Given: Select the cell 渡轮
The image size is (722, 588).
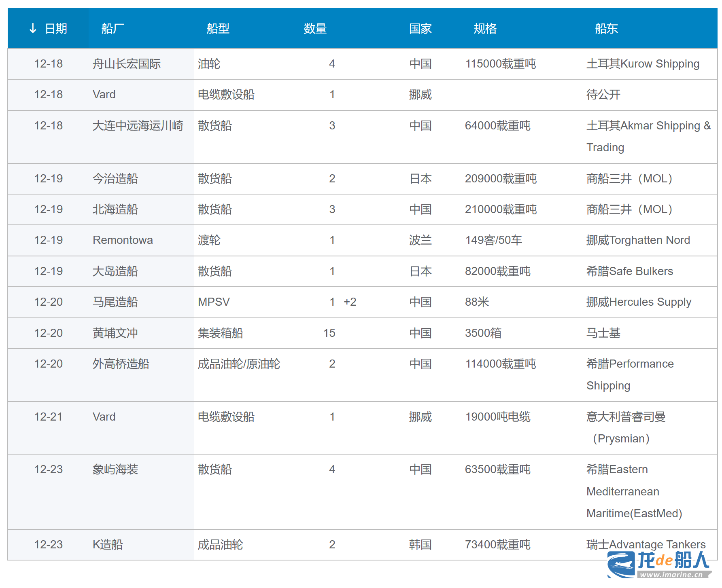Looking at the screenshot, I should pos(209,240).
